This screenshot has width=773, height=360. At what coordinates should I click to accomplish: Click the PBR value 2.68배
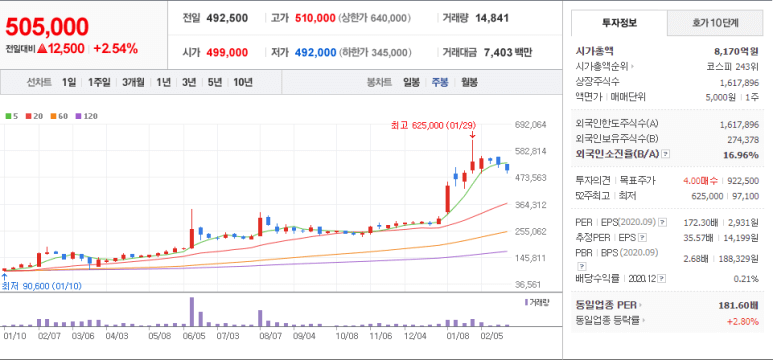(702, 258)
